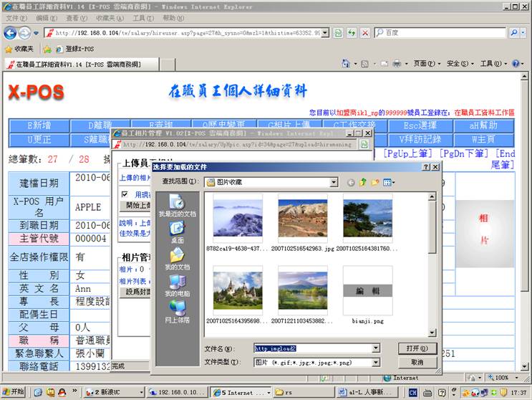Image resolution: width=532 pixels, height=400 pixels.
Task: Click the go-back arrow in file dialog
Action: click(x=351, y=183)
